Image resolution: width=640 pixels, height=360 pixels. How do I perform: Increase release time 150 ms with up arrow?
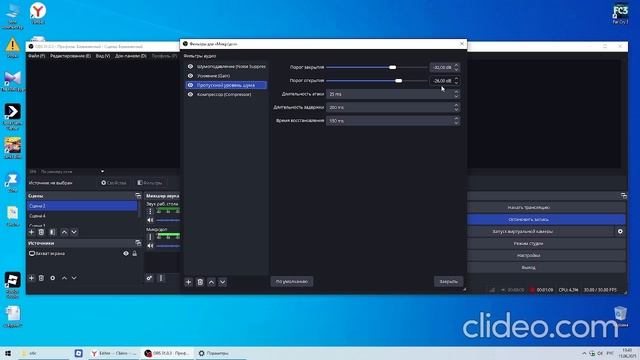(456, 119)
